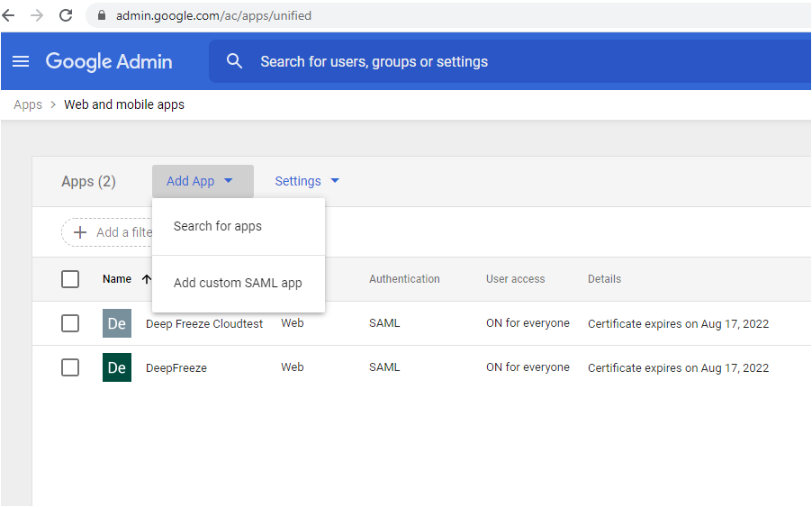
Task: Click the DeepFreeze green app icon
Action: point(116,367)
